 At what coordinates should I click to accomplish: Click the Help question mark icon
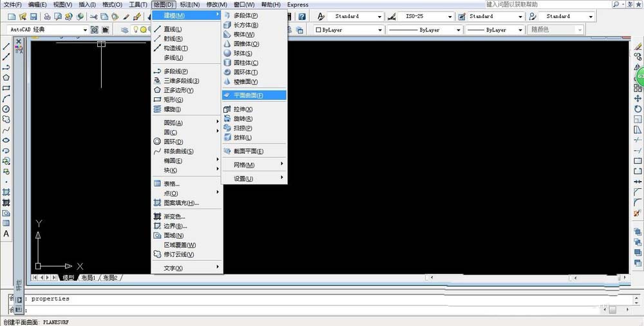click(302, 17)
